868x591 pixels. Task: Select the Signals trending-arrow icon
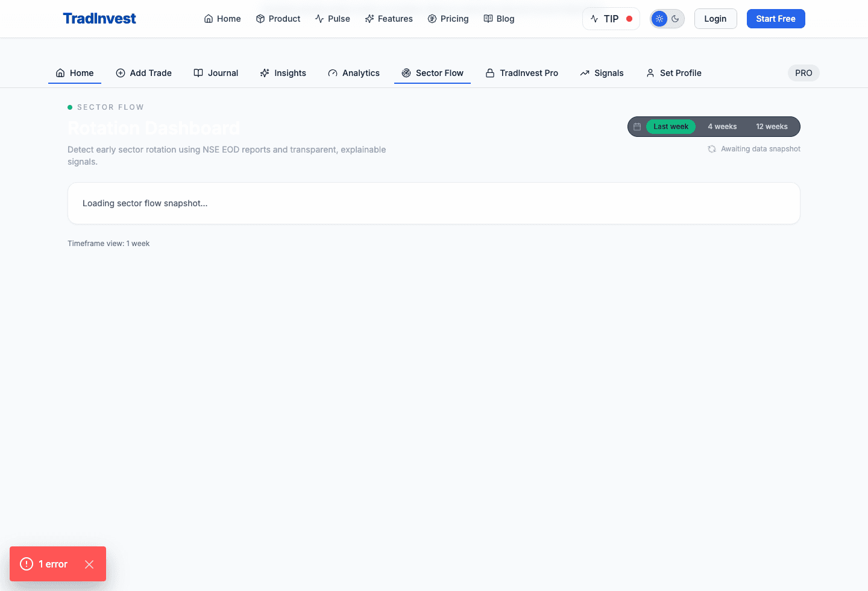tap(584, 72)
